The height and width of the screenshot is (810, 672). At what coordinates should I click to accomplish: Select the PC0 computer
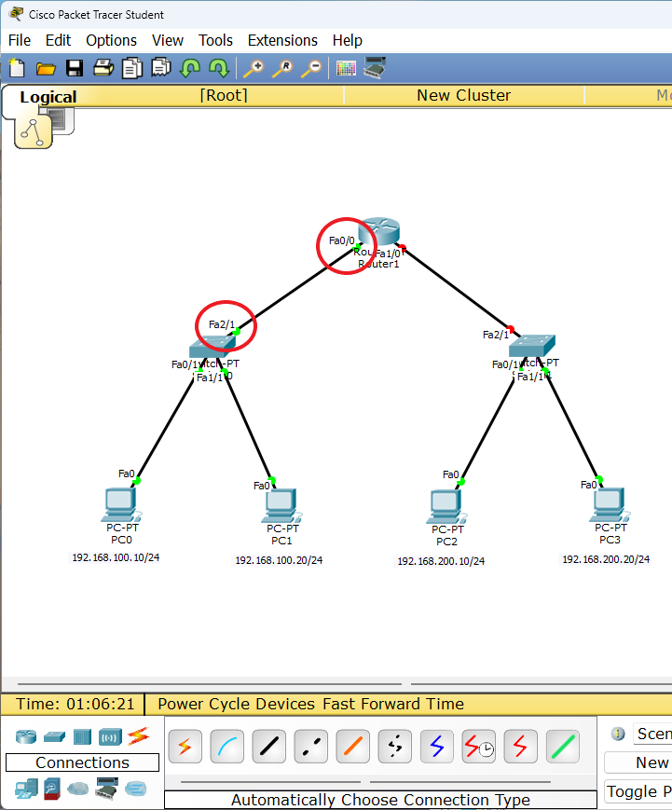click(x=121, y=504)
